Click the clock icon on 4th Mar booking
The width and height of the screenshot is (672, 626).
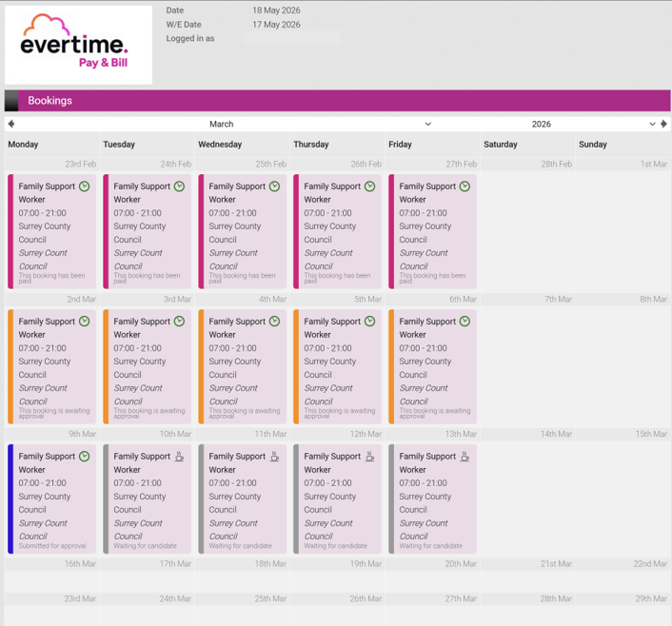pos(275,321)
